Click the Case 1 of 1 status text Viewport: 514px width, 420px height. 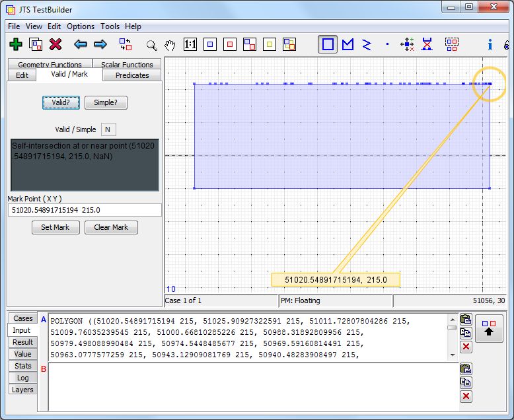pos(183,300)
